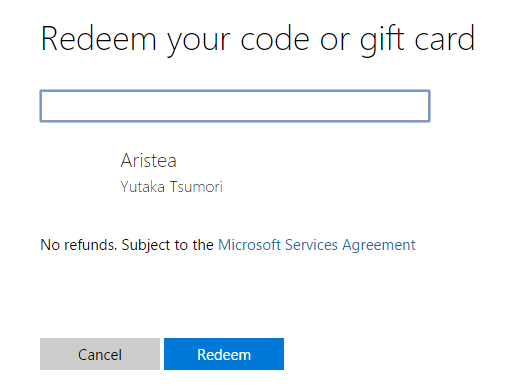Click the word 'Microsoft' in the link
This screenshot has height=387, width=529.
point(249,245)
